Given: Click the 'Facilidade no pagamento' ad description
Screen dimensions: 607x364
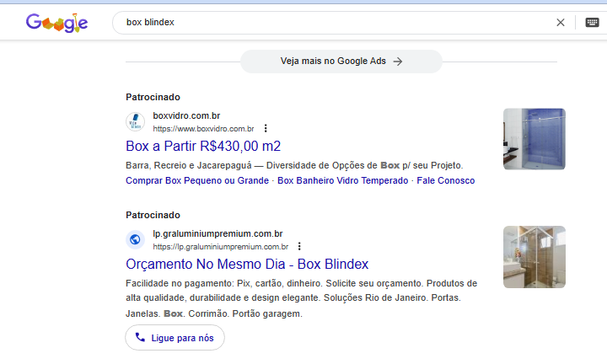Looking at the screenshot, I should pyautogui.click(x=301, y=298).
